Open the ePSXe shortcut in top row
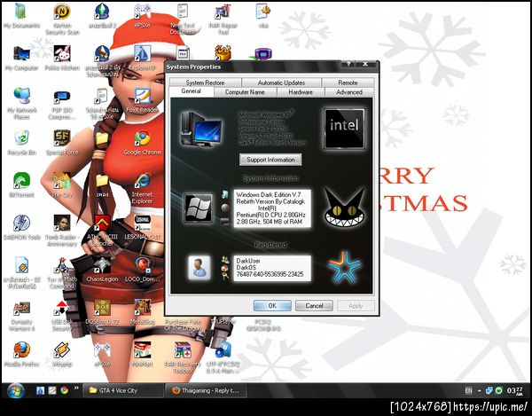The image size is (532, 416). point(142,15)
